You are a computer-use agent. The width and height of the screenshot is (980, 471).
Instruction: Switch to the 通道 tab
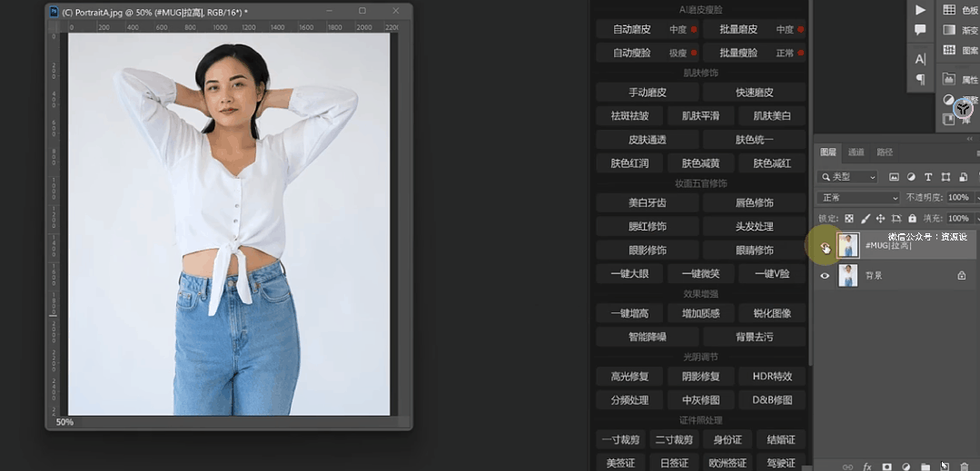[x=856, y=152]
